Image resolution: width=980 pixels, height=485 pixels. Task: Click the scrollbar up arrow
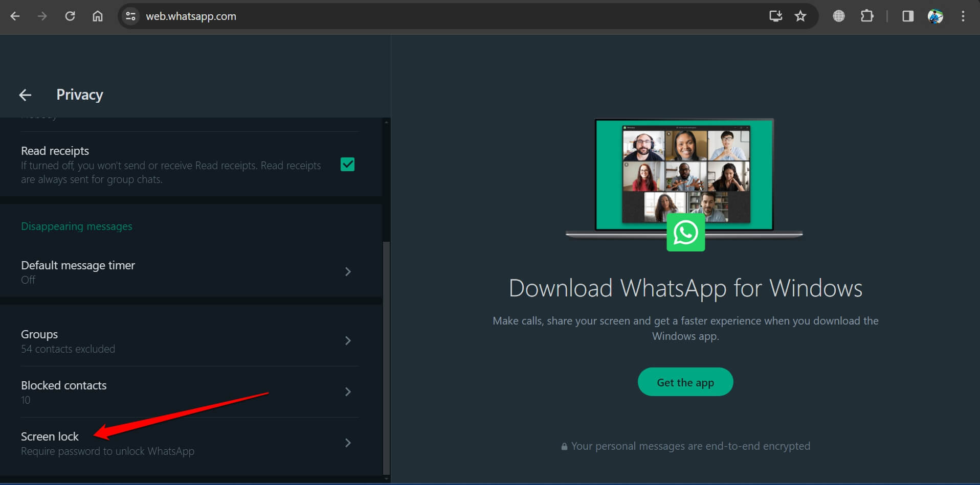[x=387, y=122]
